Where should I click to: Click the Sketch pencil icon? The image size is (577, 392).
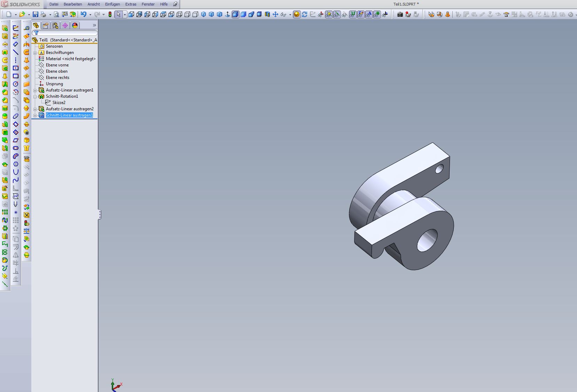click(x=16, y=28)
